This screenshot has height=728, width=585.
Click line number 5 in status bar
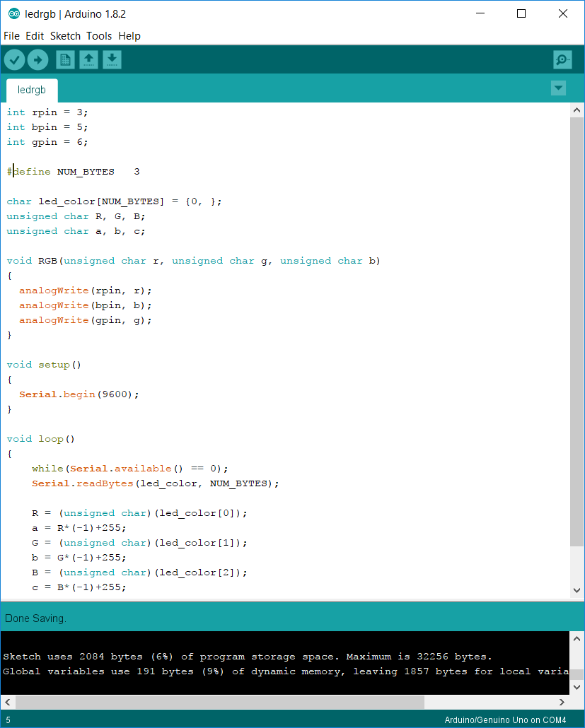pyautogui.click(x=8, y=720)
